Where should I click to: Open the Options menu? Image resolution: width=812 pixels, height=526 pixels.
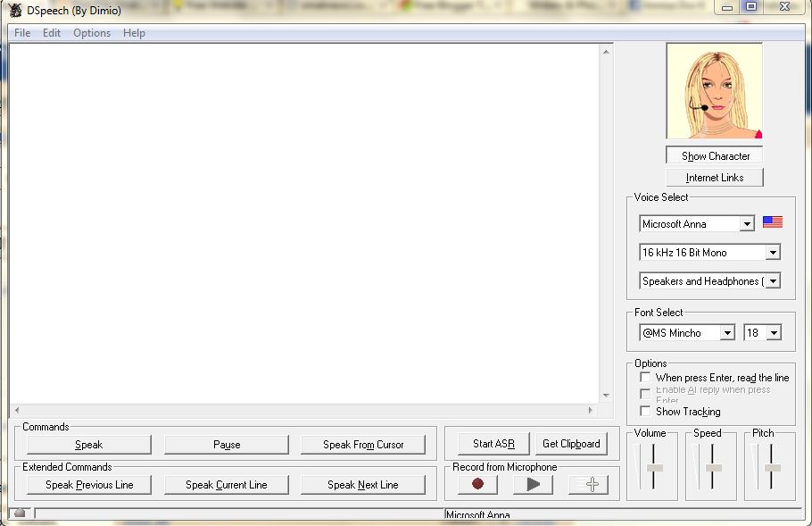pos(92,33)
